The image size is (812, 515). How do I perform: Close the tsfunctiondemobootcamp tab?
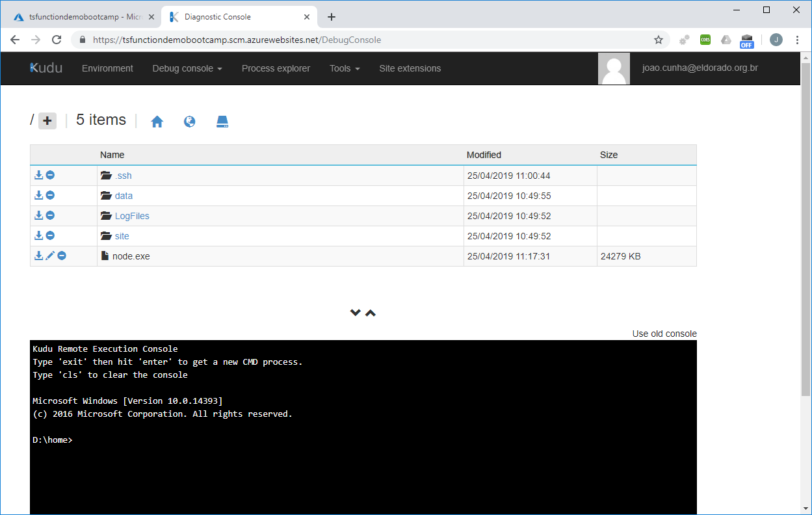151,17
